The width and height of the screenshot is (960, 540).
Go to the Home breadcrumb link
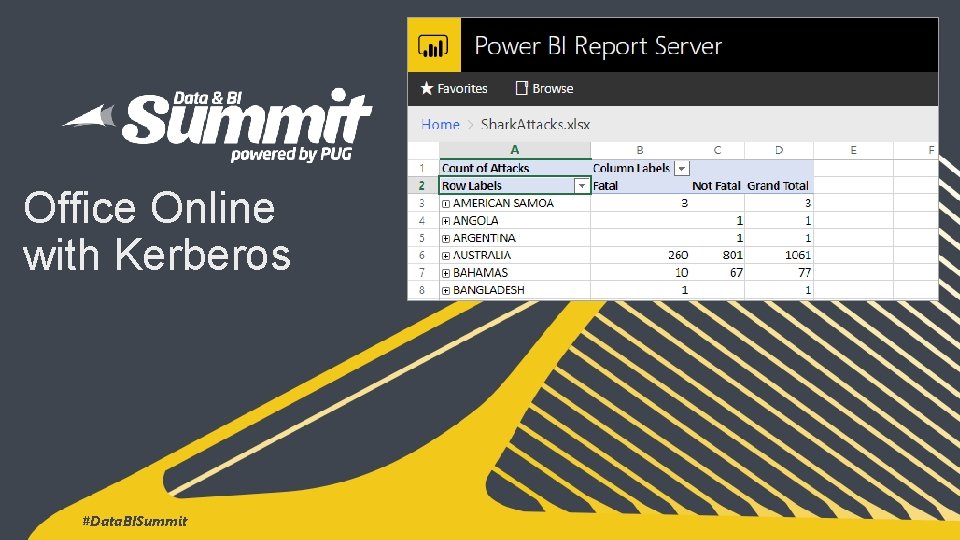(x=440, y=124)
